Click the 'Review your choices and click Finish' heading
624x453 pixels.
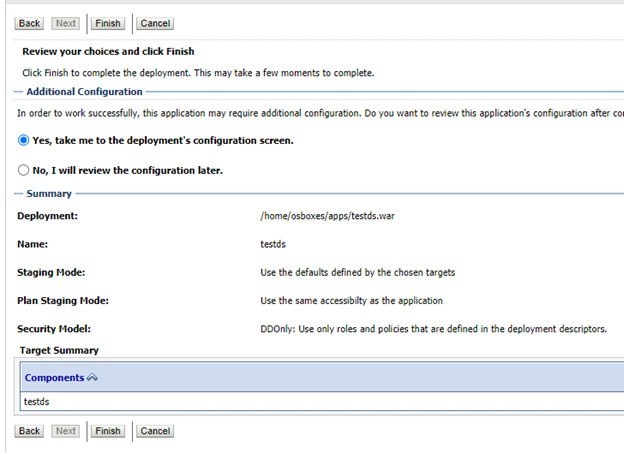(x=108, y=52)
